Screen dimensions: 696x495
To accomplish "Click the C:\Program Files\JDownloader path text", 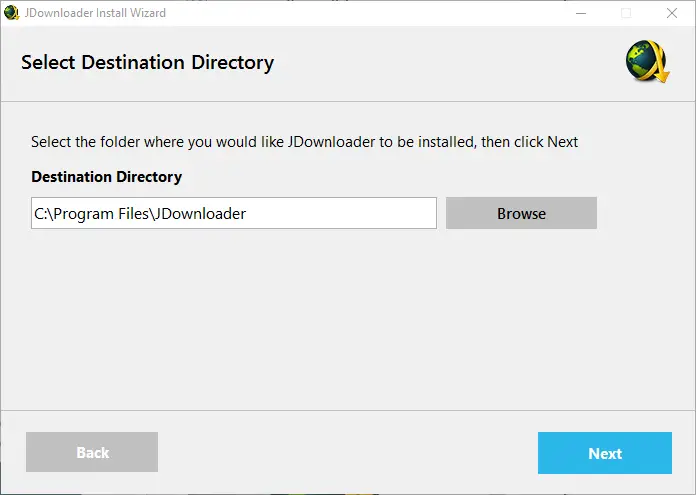I will point(140,213).
